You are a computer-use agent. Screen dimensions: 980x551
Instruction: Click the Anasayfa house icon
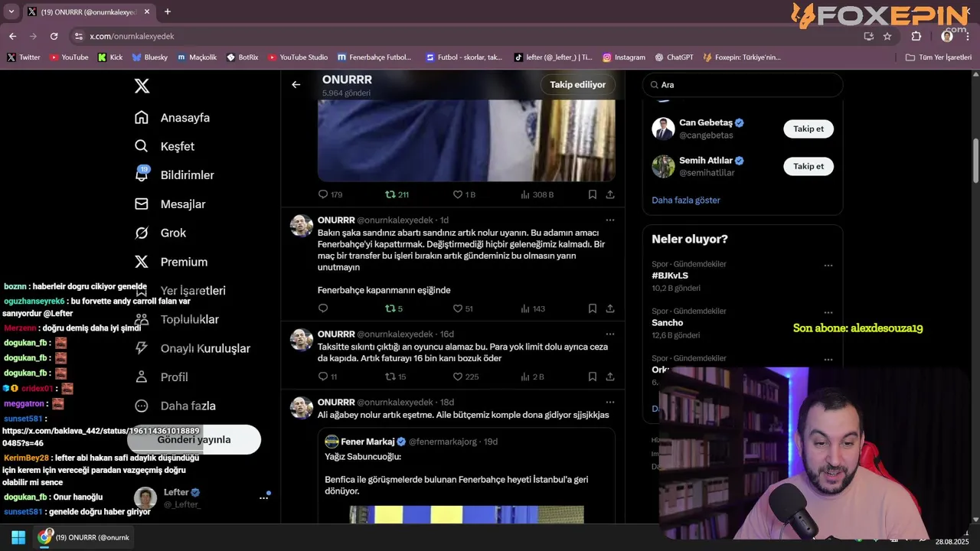pos(142,118)
